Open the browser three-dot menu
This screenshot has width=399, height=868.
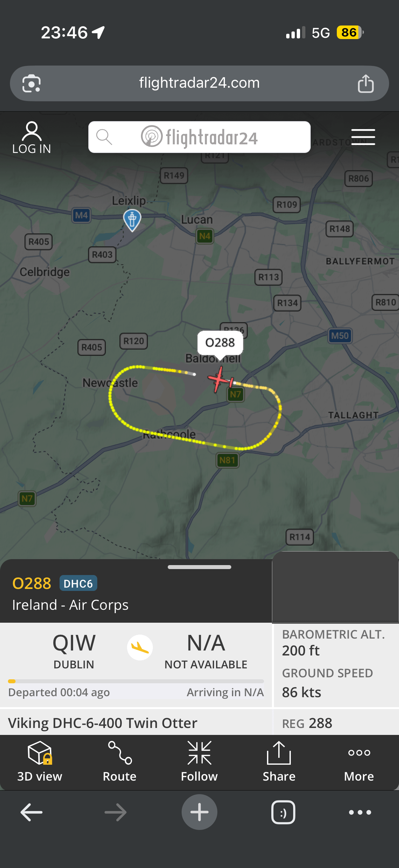coord(360,812)
